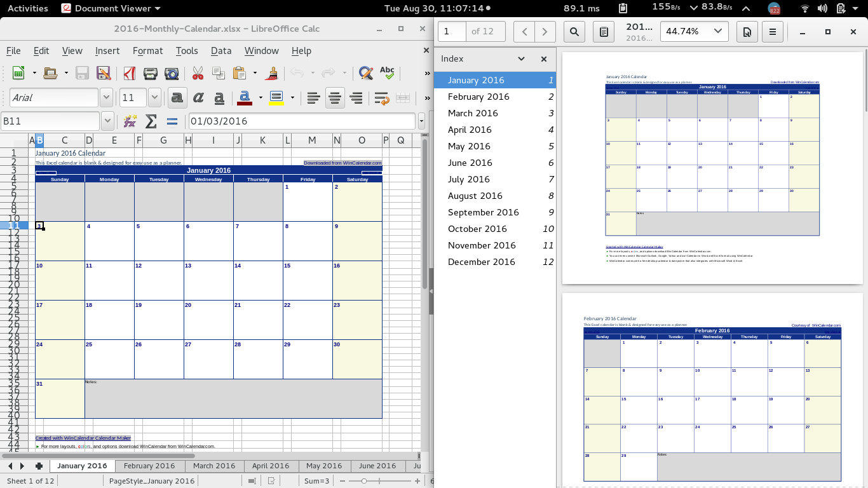Open the Format menu
Image resolution: width=868 pixels, height=488 pixels.
click(x=147, y=51)
